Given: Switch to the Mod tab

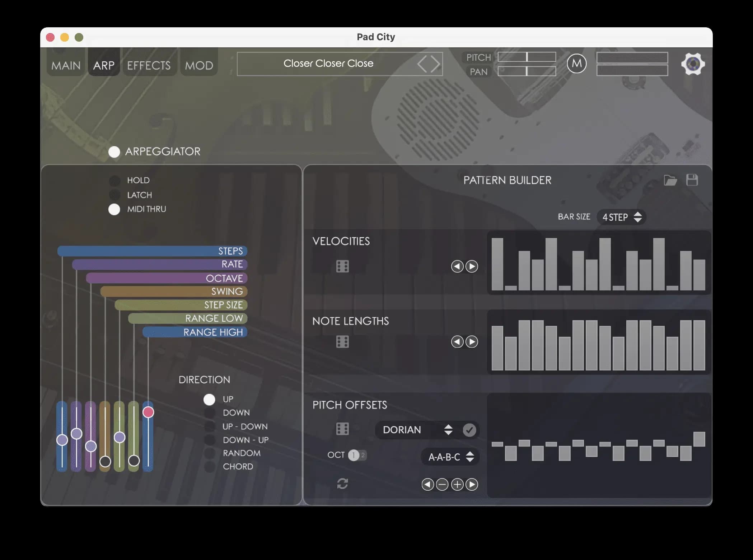Looking at the screenshot, I should click(199, 65).
